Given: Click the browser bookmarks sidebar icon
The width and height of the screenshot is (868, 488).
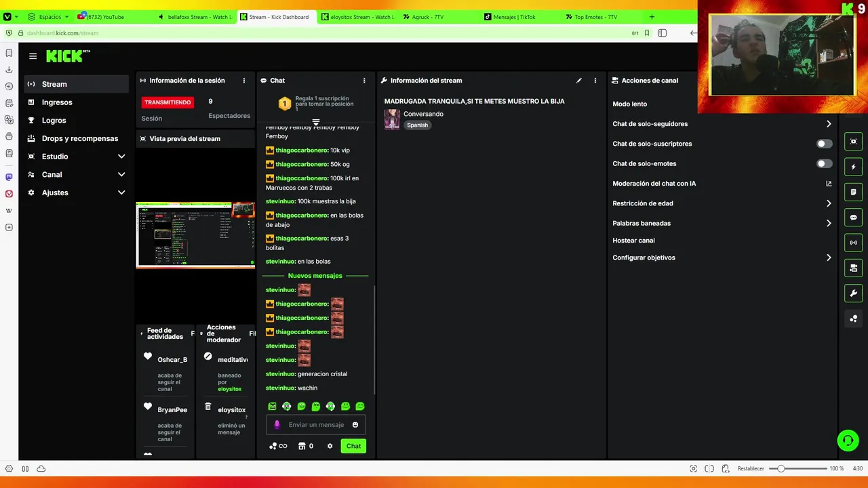Looking at the screenshot, I should [9, 53].
